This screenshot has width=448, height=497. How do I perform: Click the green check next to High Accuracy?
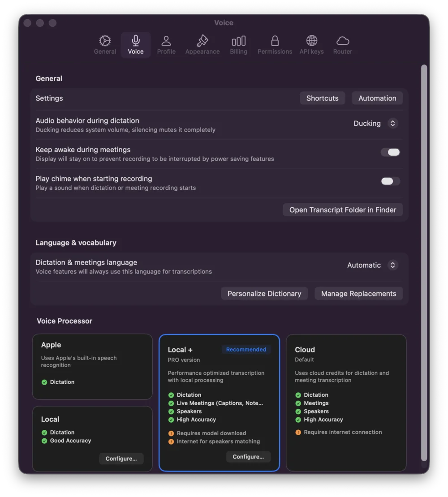click(171, 420)
